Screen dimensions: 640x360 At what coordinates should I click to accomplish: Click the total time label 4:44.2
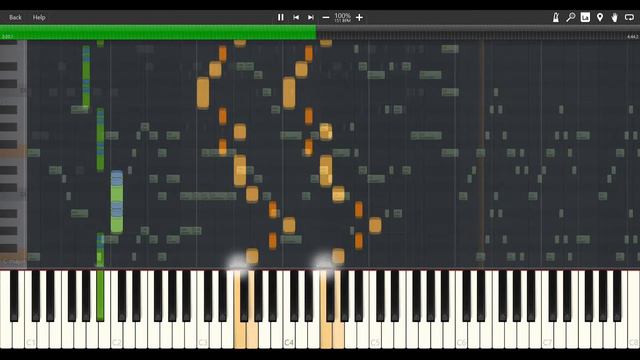[x=632, y=37]
